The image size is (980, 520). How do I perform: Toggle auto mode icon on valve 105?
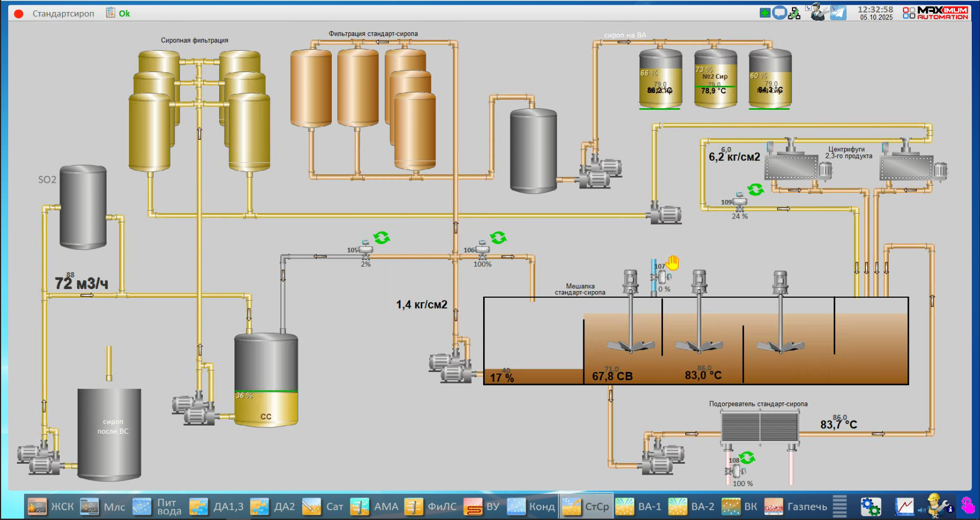point(382,238)
